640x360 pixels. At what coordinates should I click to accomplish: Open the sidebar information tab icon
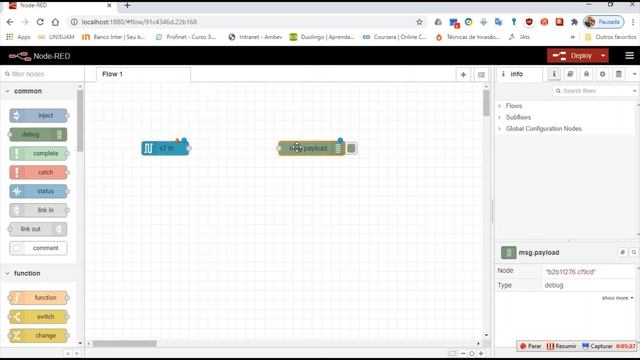(554, 74)
